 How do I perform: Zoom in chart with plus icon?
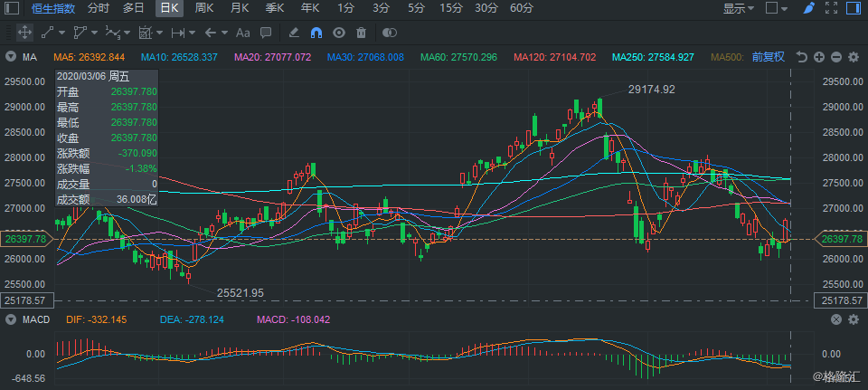coord(819,57)
